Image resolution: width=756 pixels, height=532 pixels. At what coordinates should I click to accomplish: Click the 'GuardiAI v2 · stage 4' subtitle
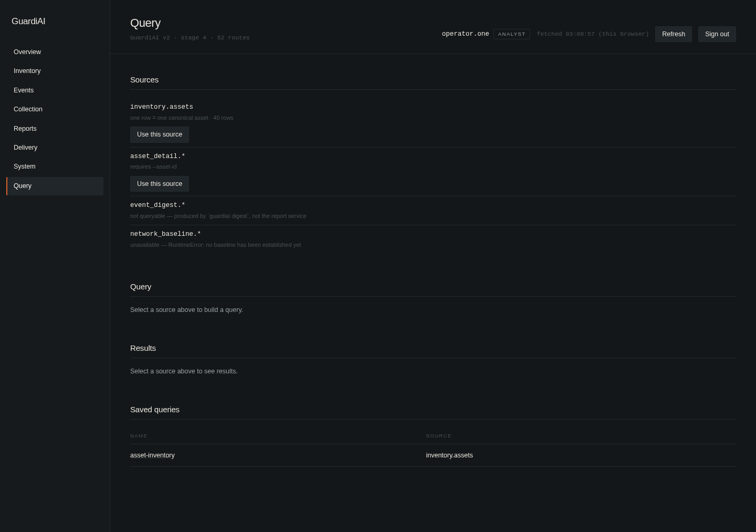[190, 38]
